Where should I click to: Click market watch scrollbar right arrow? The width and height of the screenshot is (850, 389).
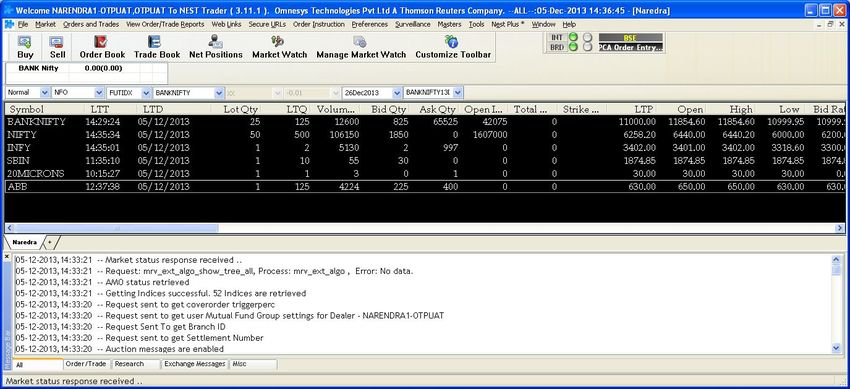tap(840, 228)
